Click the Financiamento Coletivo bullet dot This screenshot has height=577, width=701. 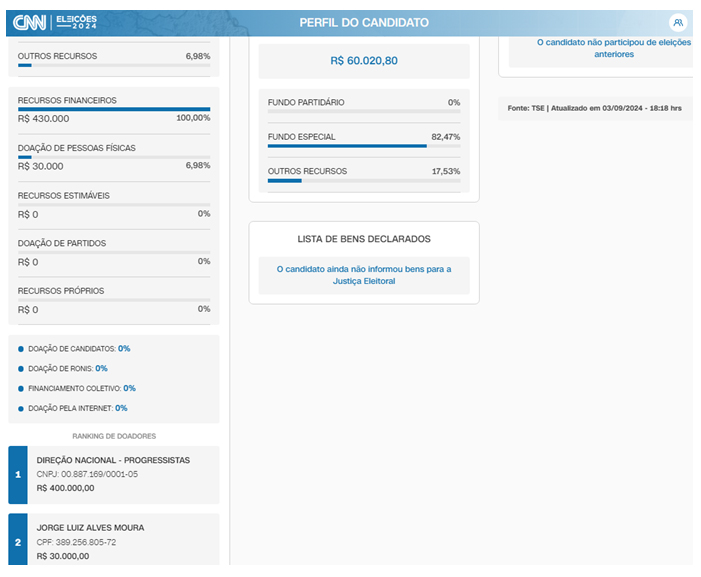(22, 388)
